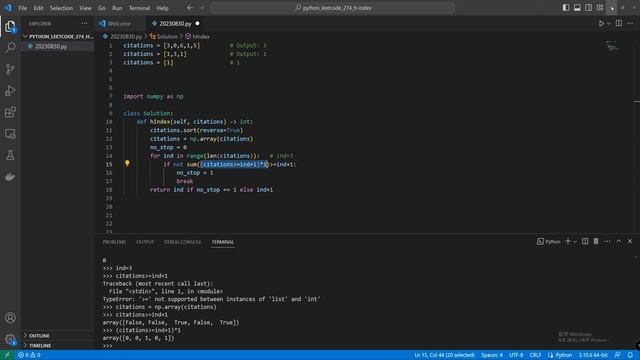Switch to the OUTPUT panel tab
The width and height of the screenshot is (640, 360).
pos(145,242)
